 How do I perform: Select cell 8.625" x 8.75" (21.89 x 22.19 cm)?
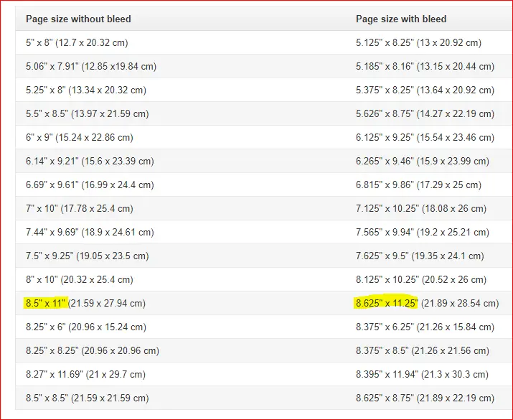pos(425,398)
